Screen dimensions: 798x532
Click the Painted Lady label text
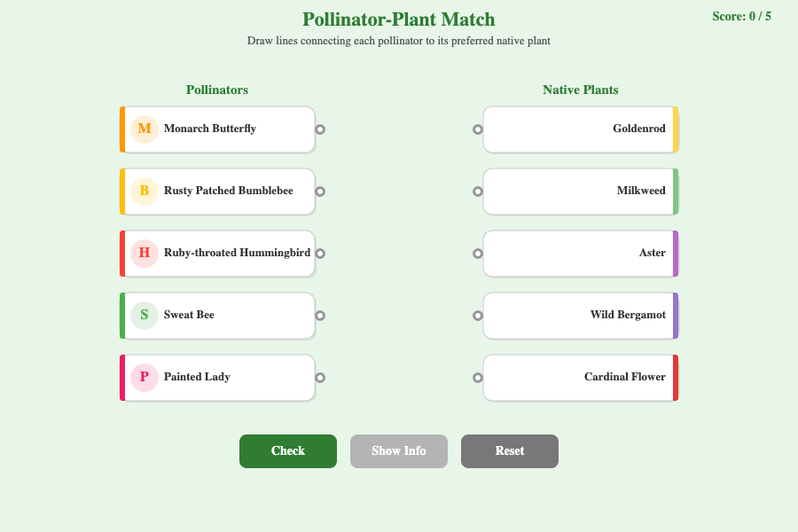(197, 377)
